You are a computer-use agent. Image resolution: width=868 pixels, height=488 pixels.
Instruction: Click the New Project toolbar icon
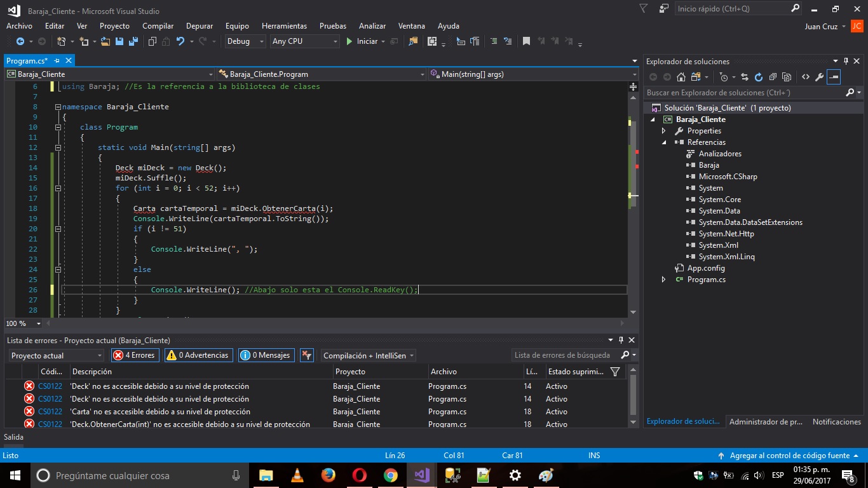[x=62, y=41]
